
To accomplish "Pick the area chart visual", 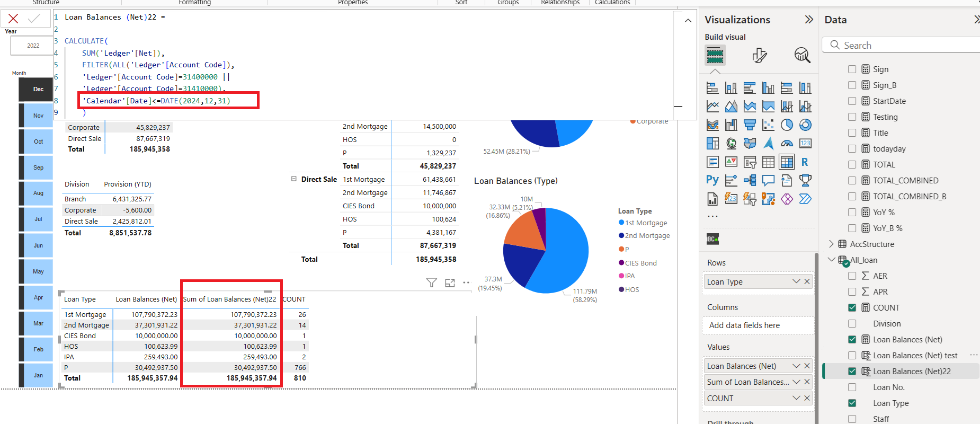I will (x=731, y=107).
